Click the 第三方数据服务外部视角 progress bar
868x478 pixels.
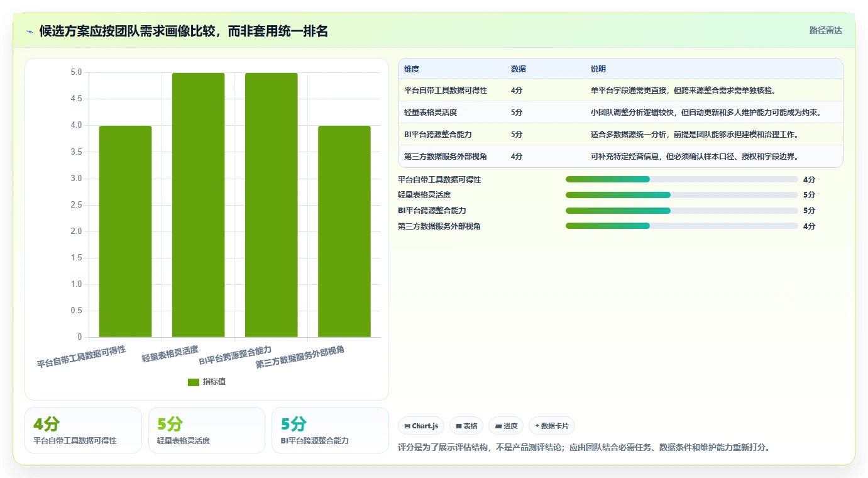pos(682,226)
